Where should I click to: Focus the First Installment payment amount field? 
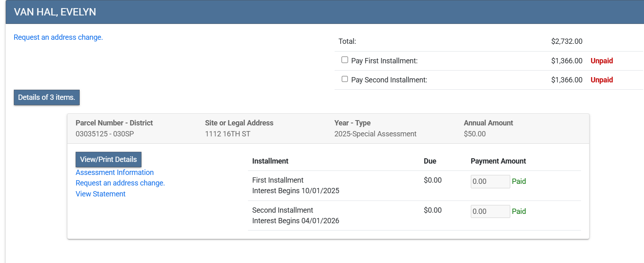(x=490, y=181)
